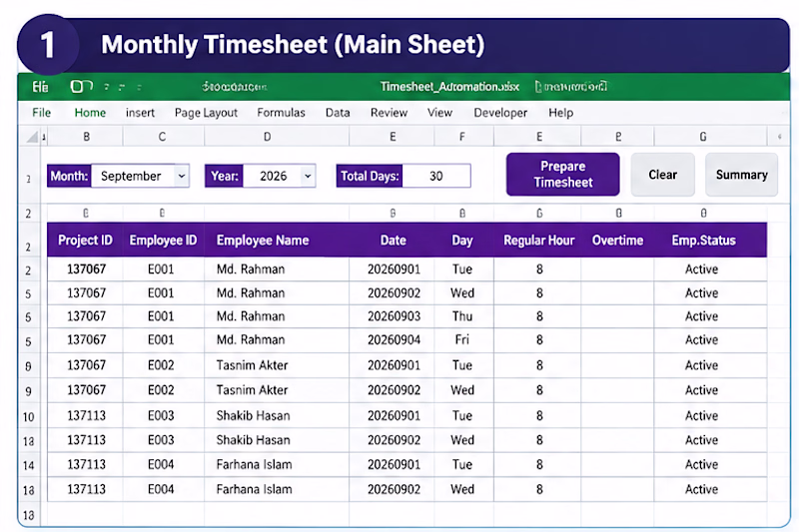Click the Timesheet_Automation.xlsx title text
The width and height of the screenshot is (799, 532).
(449, 87)
